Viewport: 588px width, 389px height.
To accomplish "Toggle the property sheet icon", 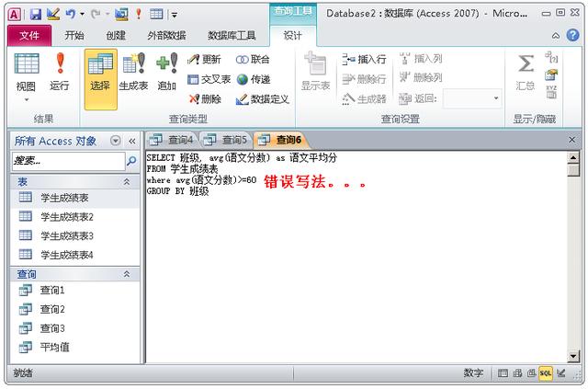I will pyautogui.click(x=551, y=74).
